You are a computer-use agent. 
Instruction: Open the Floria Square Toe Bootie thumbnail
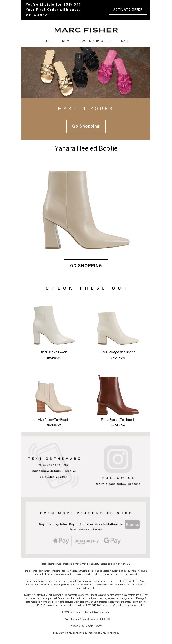click(118, 395)
